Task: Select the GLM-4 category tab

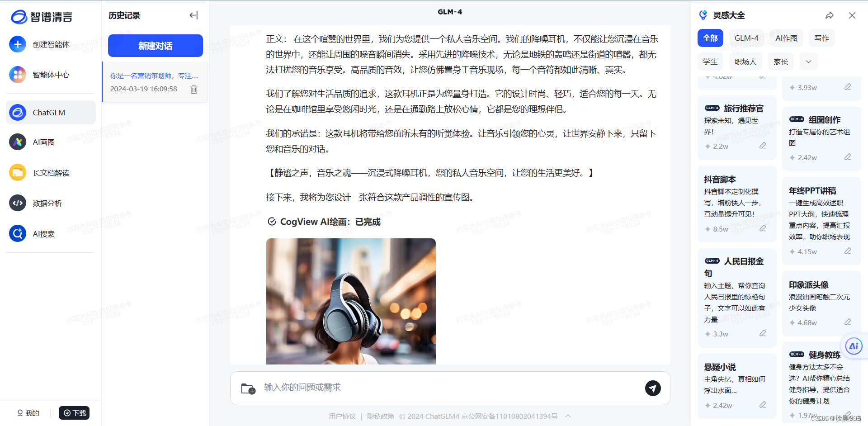Action: click(746, 38)
